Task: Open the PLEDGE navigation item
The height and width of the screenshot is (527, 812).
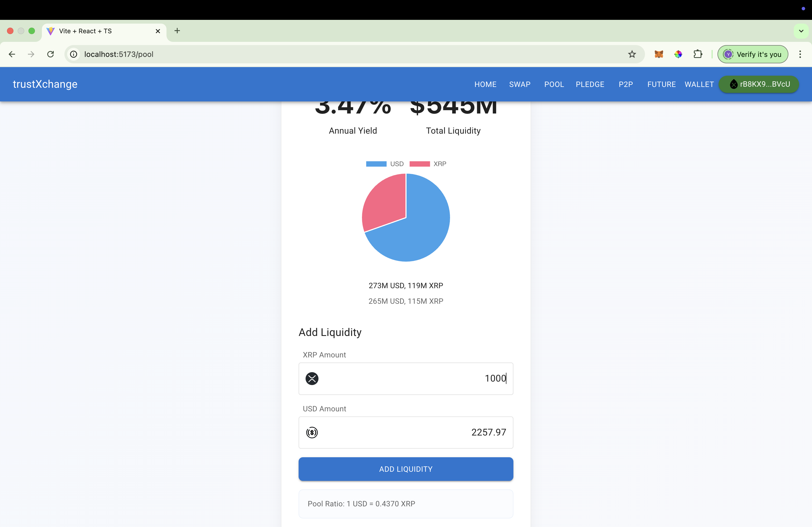Action: click(x=590, y=84)
